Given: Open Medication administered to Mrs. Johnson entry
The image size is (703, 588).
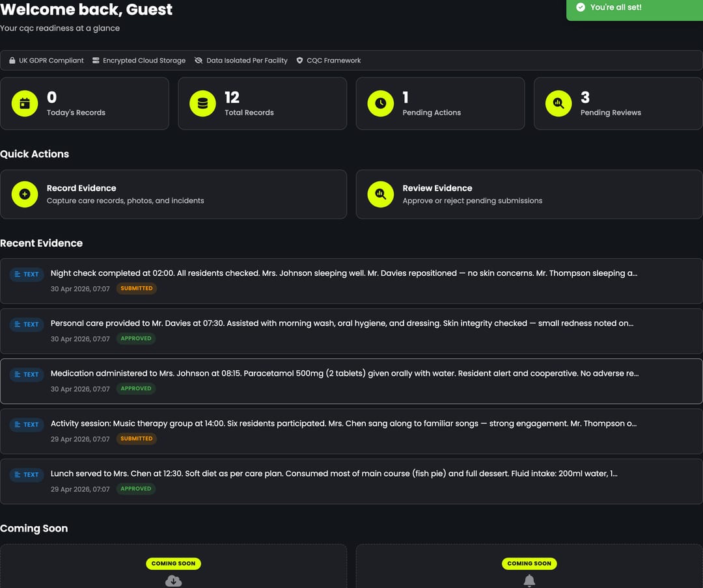Looking at the screenshot, I should 351,381.
